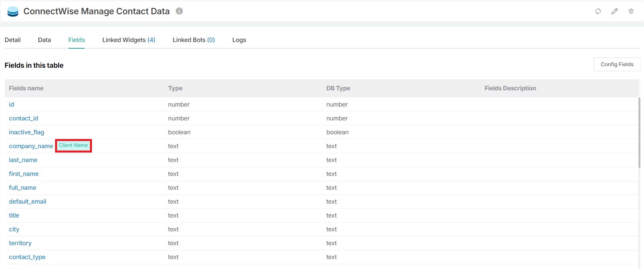Image resolution: width=644 pixels, height=269 pixels.
Task: Click the Client Name tag badge
Action: tap(73, 145)
